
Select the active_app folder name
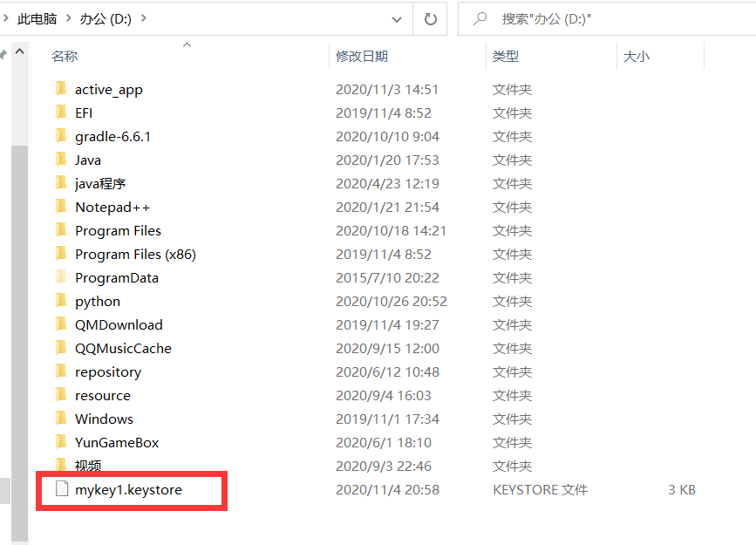109,90
